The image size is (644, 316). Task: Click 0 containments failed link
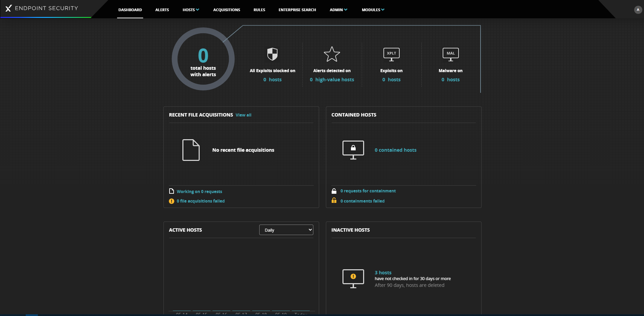(362, 201)
